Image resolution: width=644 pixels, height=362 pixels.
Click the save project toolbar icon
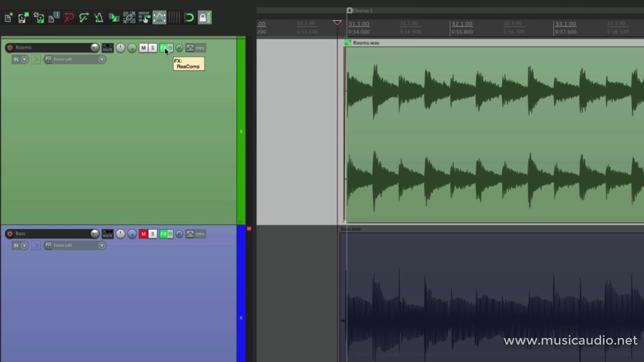tap(39, 18)
